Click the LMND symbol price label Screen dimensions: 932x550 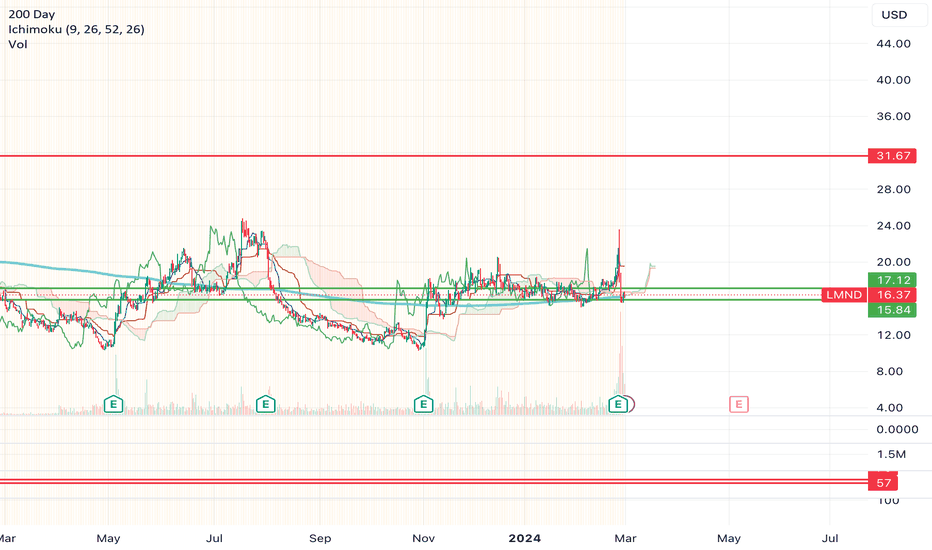tap(844, 295)
